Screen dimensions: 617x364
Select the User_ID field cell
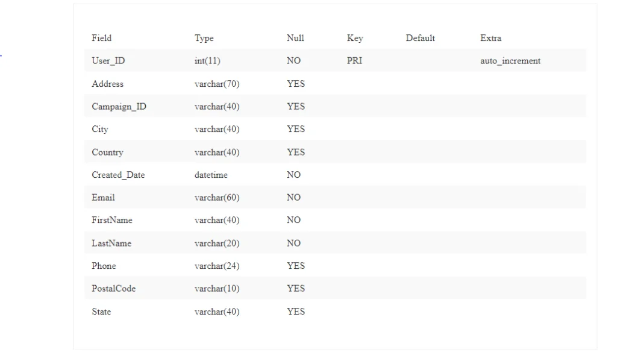pyautogui.click(x=108, y=61)
